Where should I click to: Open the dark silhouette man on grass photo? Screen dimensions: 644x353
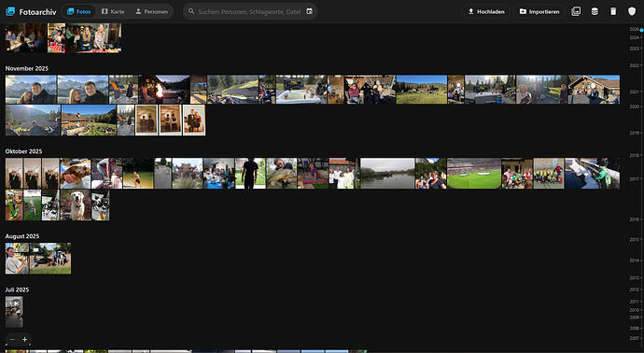(250, 174)
